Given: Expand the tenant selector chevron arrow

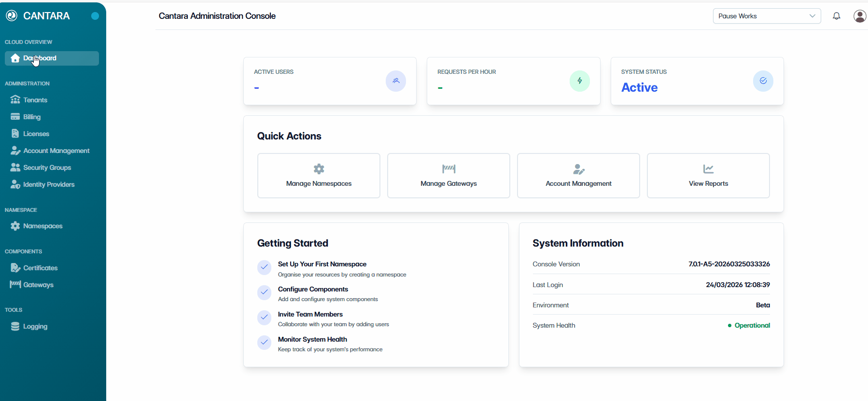Looking at the screenshot, I should (812, 16).
